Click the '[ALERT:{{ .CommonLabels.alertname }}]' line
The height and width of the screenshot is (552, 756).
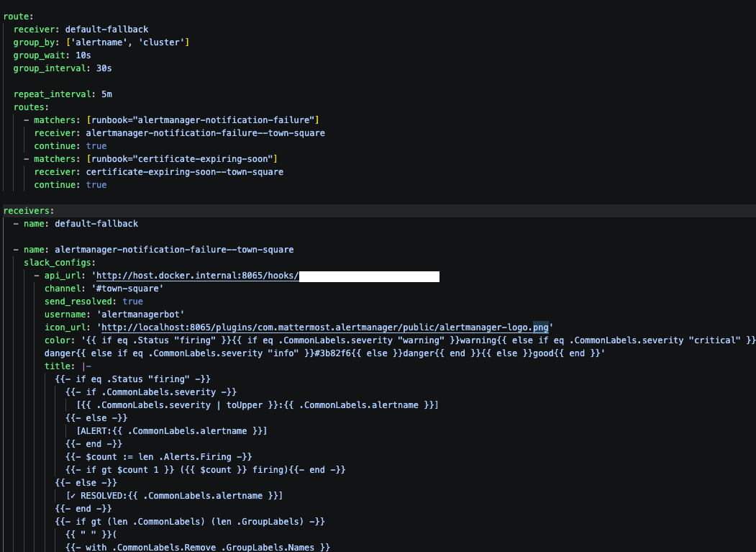point(172,431)
